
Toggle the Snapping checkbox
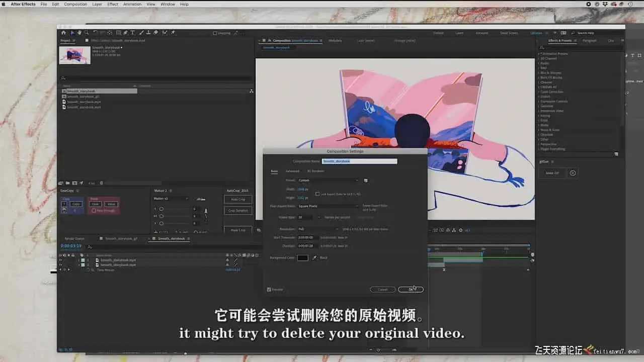click(215, 33)
